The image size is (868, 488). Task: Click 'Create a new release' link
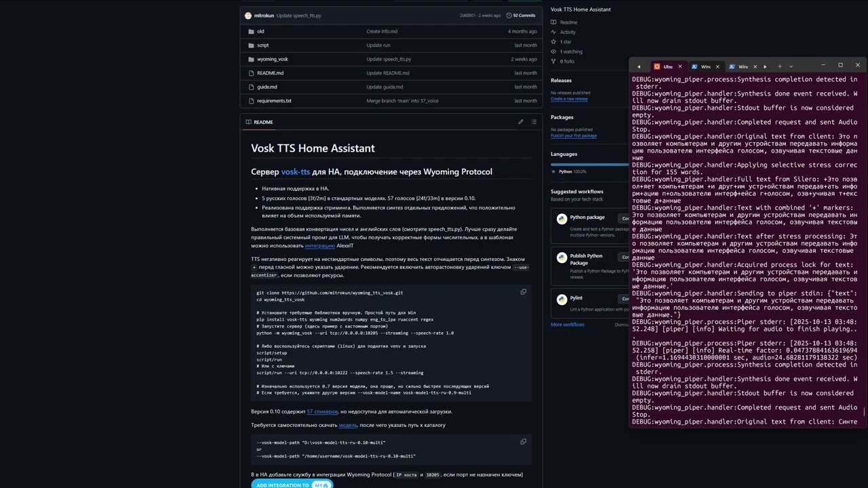[569, 99]
